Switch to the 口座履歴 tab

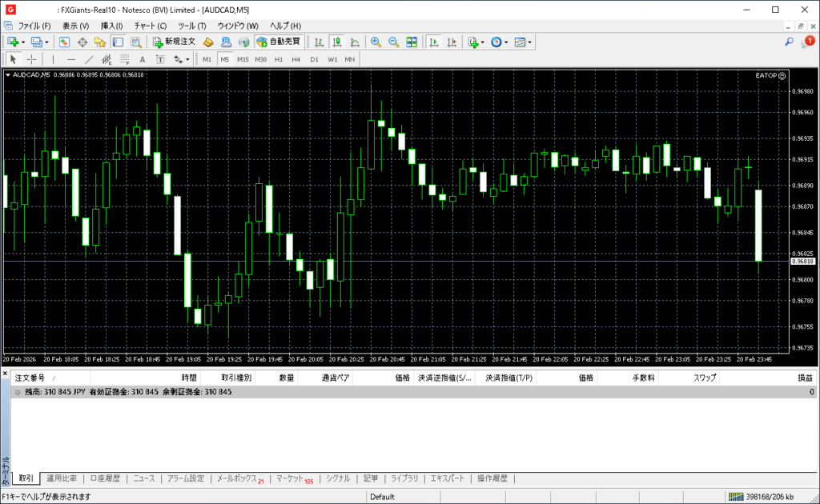(105, 478)
